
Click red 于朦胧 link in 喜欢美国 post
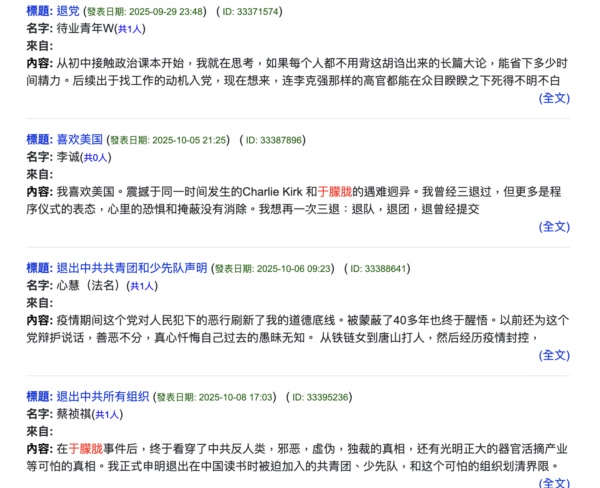tap(336, 192)
